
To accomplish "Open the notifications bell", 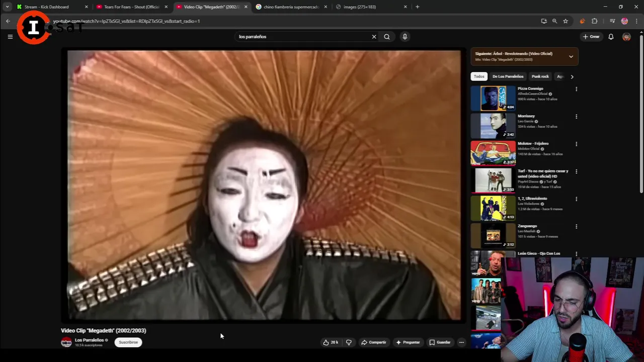I will pos(611,37).
